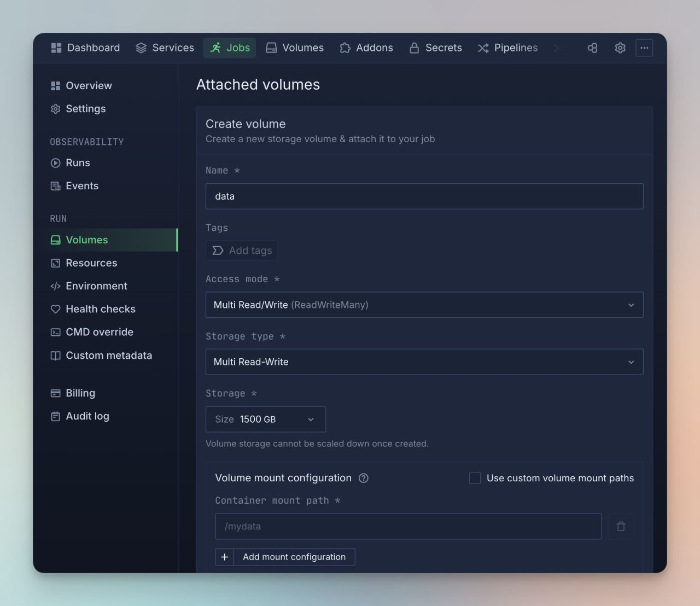Click the volume mount configuration help icon
700x606 pixels.
363,478
